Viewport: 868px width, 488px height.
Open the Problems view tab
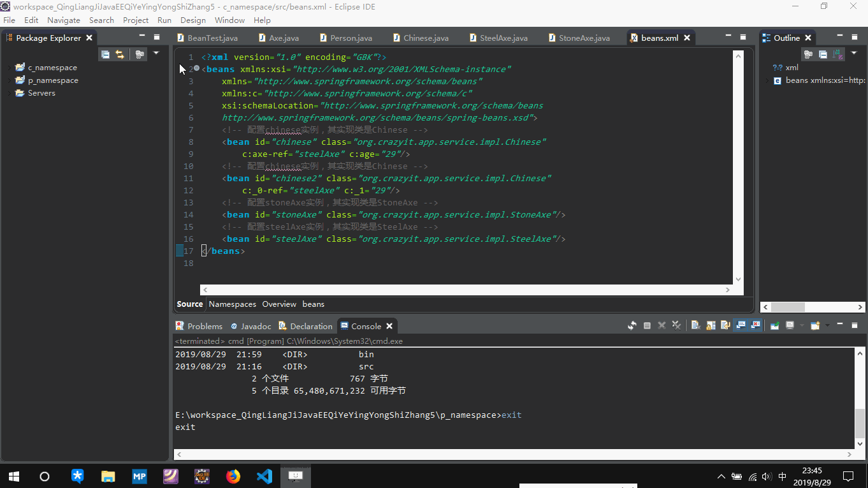(x=199, y=326)
